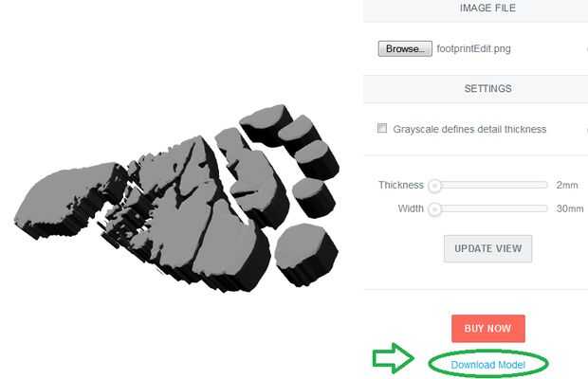Click the Thickness label text
The width and height of the screenshot is (588, 379).
click(x=401, y=185)
